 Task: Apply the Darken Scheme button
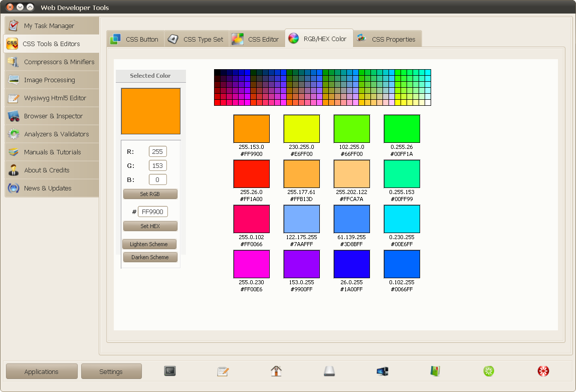[150, 257]
